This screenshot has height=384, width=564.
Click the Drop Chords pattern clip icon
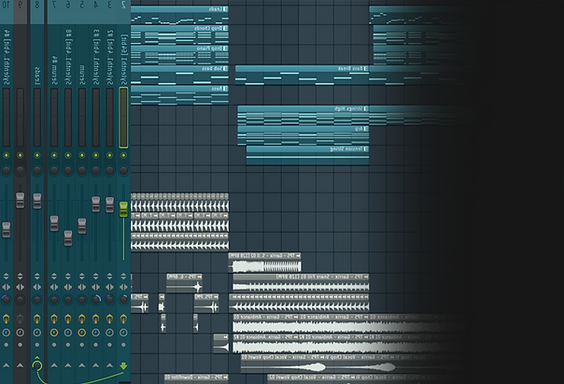pyautogui.click(x=225, y=28)
